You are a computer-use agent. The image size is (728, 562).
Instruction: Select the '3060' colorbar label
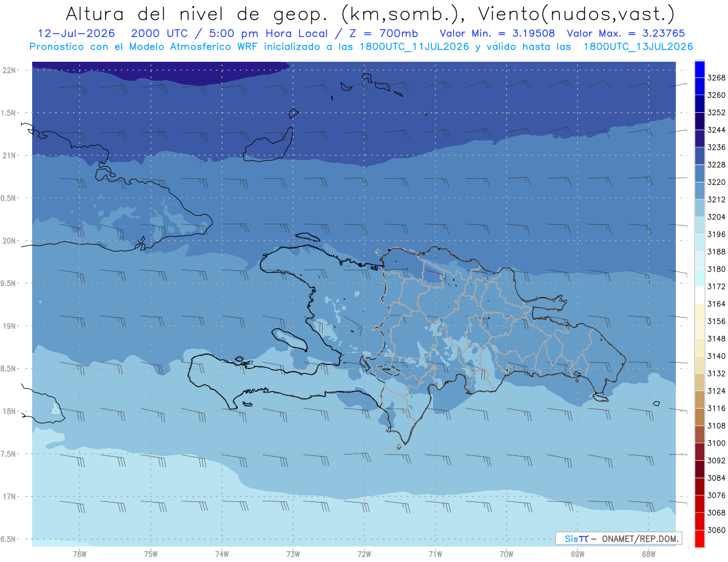[716, 530]
